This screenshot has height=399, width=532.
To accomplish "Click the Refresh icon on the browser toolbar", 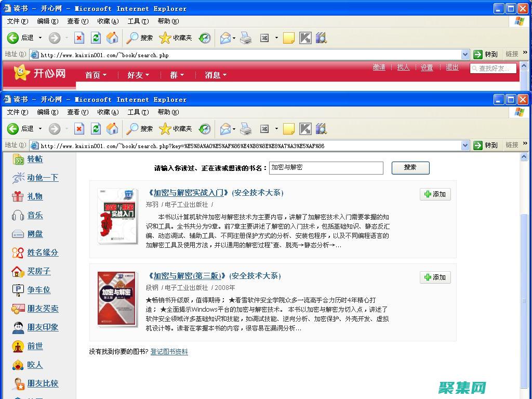I will tap(96, 128).
